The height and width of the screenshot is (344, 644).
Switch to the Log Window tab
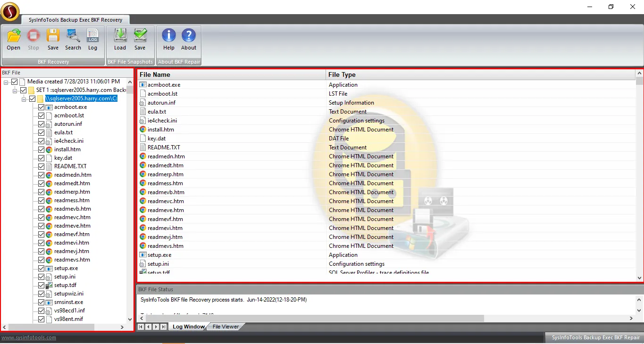pyautogui.click(x=188, y=327)
